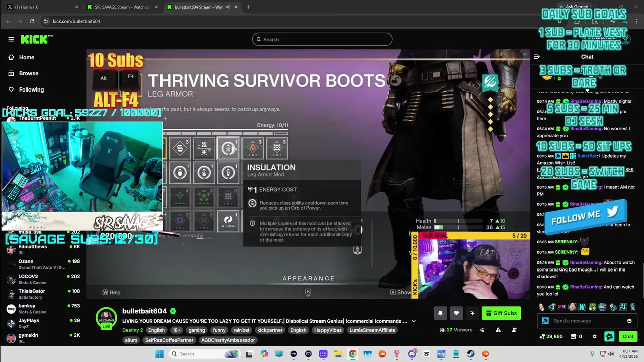Report the stream with the warning icon
Screen dimensions: 644x362
pyautogui.click(x=498, y=330)
